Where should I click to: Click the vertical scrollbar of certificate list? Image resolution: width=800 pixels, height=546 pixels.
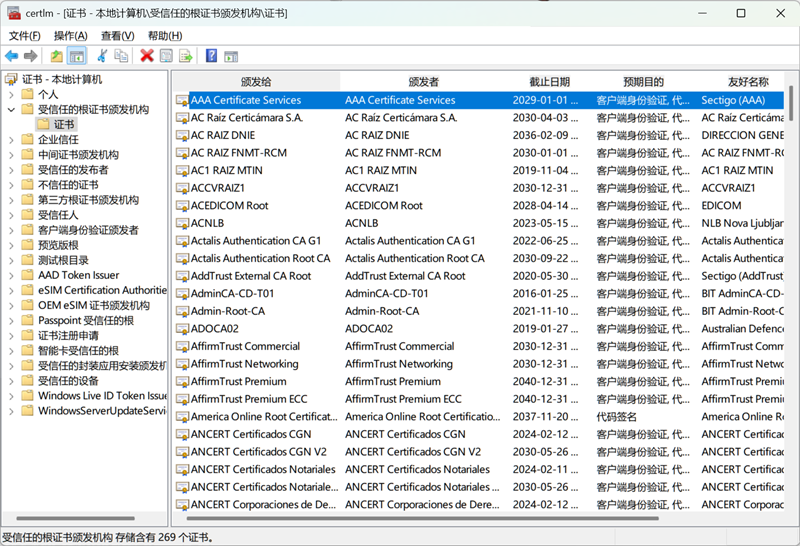click(792, 300)
